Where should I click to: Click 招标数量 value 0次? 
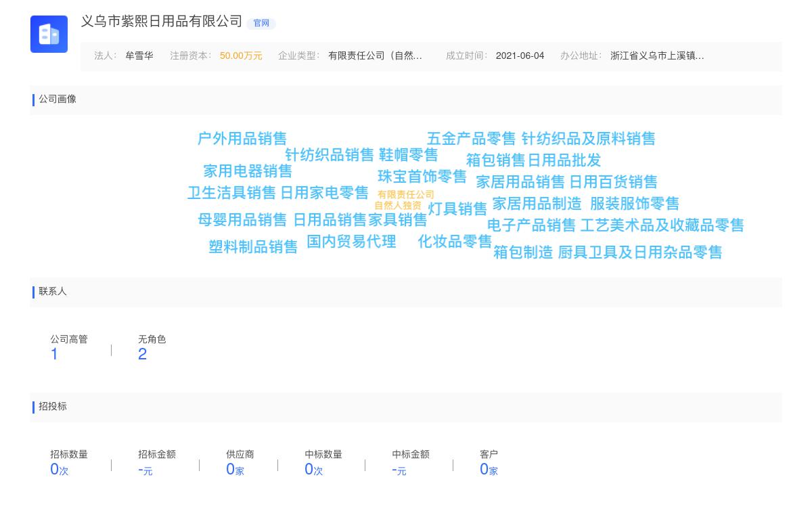click(x=59, y=470)
